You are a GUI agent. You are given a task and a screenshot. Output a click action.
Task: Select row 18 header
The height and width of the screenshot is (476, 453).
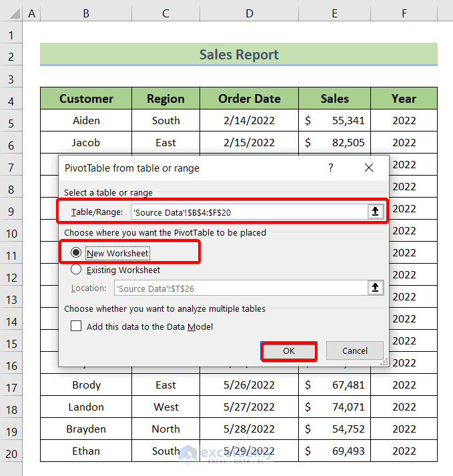point(11,407)
